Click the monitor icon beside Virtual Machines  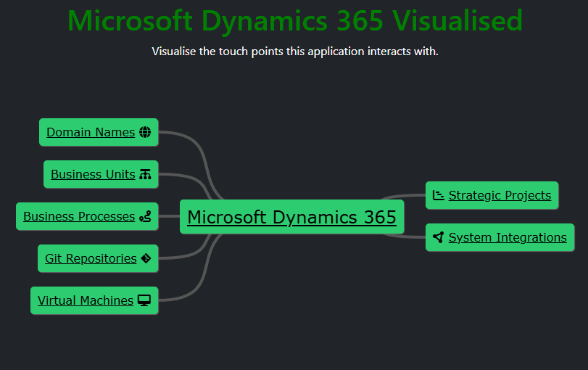[x=144, y=300]
